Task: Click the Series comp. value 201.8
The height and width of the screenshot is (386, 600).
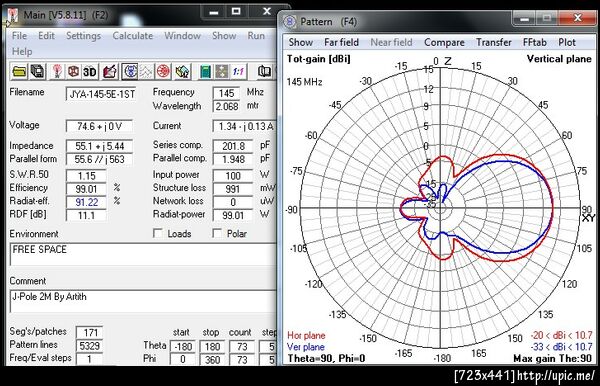Action: pyautogui.click(x=233, y=146)
